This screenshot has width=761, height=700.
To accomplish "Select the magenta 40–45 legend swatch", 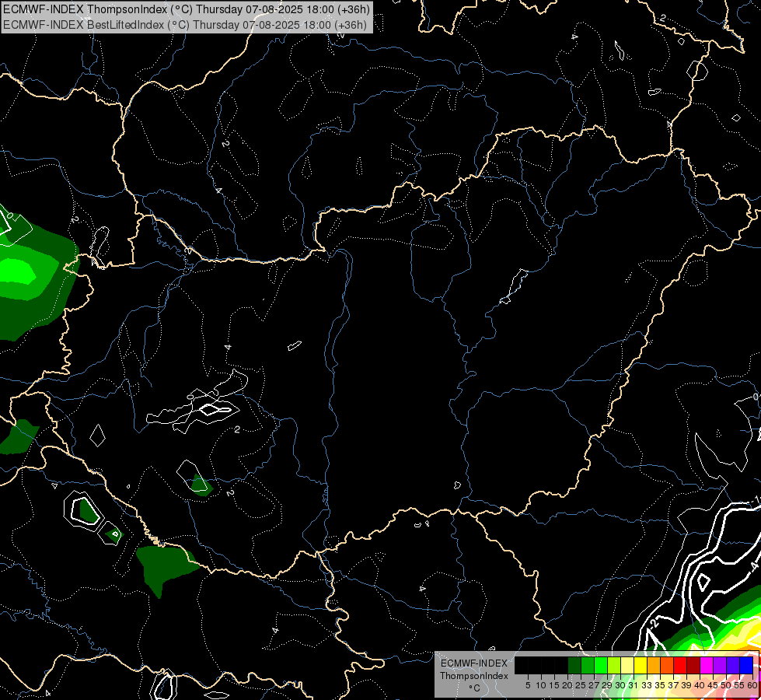I will (707, 666).
